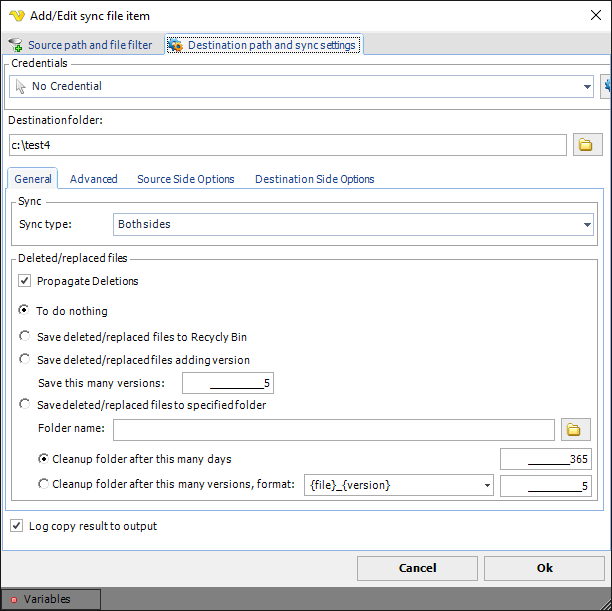Click the Destination folder path field

[x=288, y=146]
